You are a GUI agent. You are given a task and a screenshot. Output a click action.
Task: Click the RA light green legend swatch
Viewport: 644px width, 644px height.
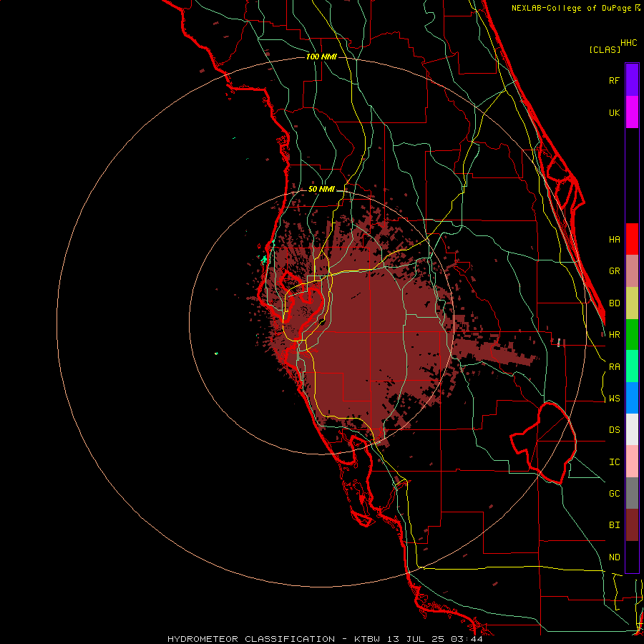pos(632,366)
